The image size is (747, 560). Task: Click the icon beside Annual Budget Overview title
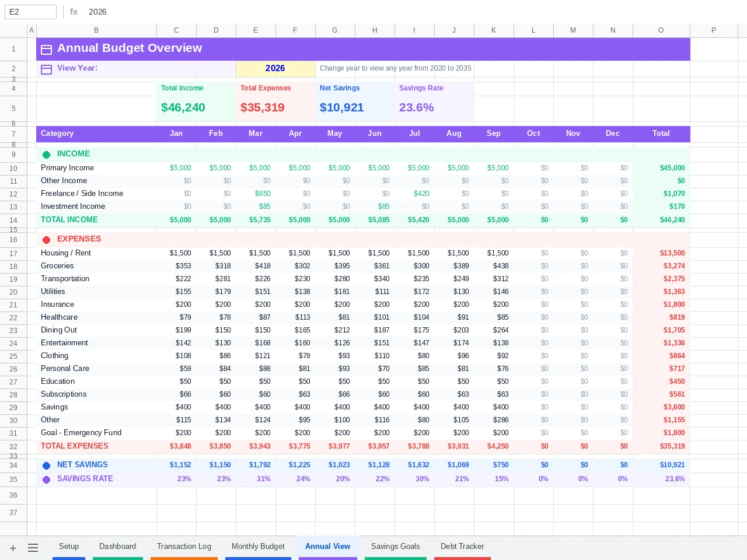point(47,50)
